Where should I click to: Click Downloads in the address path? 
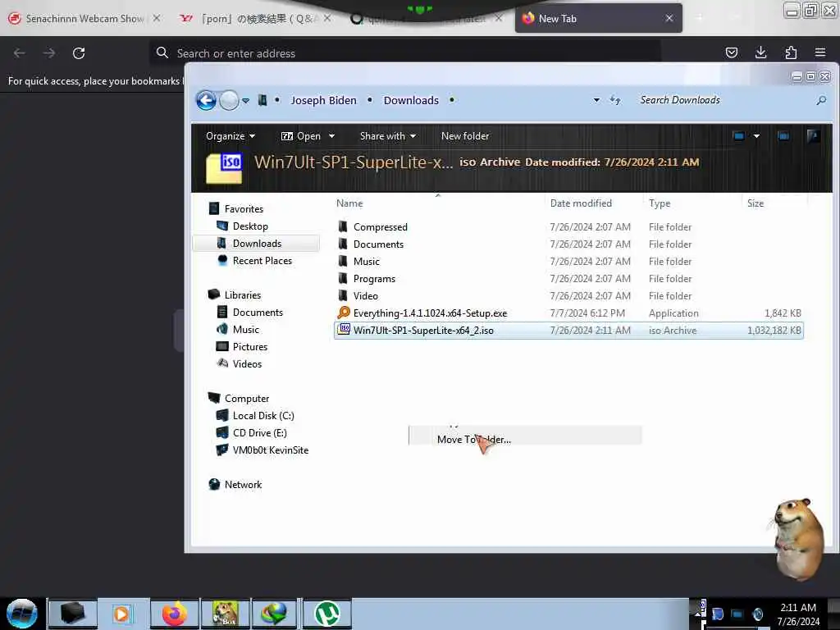pos(411,100)
